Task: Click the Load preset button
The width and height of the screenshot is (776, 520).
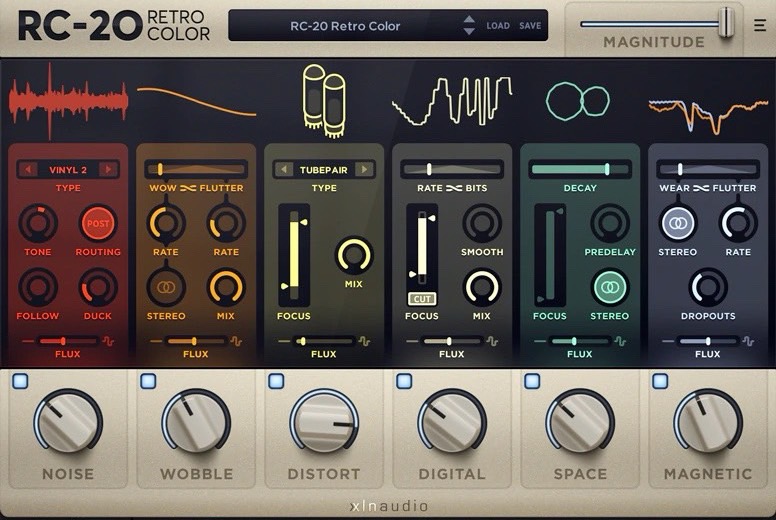Action: [498, 26]
